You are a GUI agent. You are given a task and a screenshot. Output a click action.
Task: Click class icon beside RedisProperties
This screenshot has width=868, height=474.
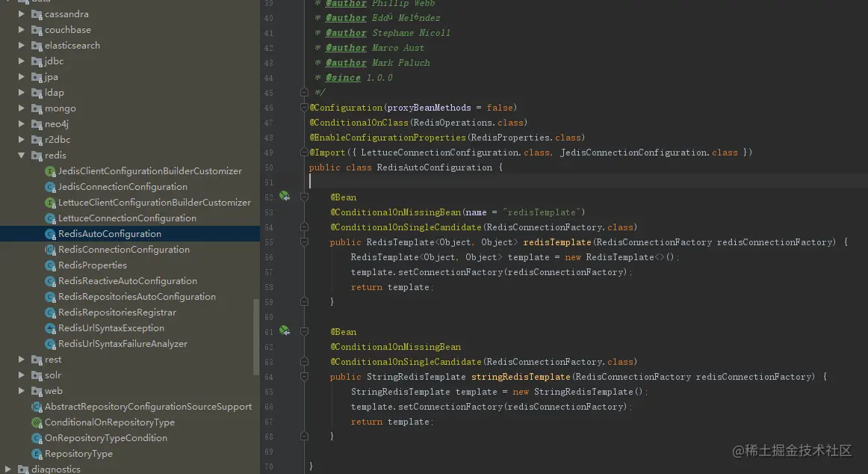[x=50, y=265]
